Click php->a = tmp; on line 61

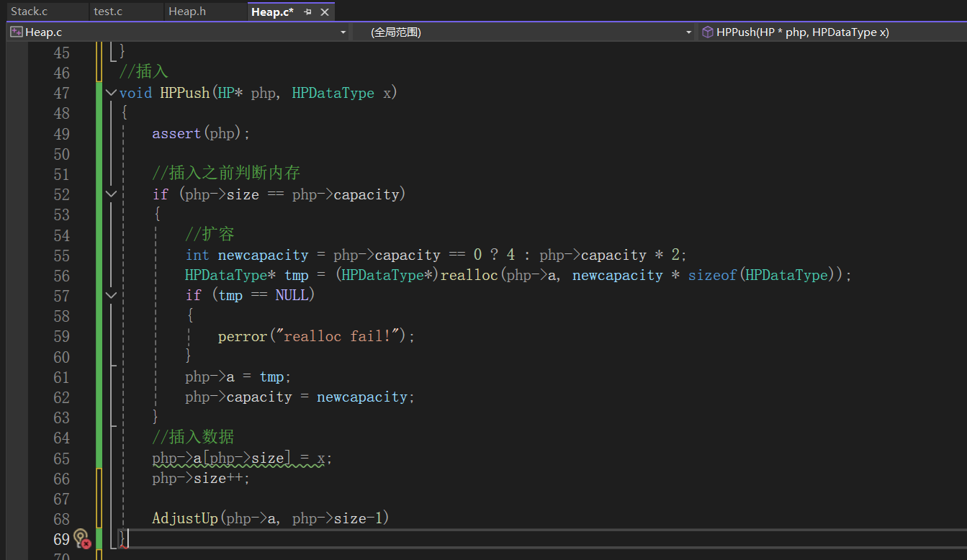[x=238, y=377]
